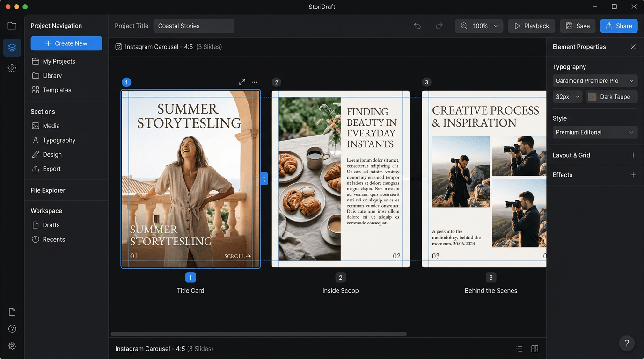Switch to list view icon in footer
644x359 pixels.
520,349
